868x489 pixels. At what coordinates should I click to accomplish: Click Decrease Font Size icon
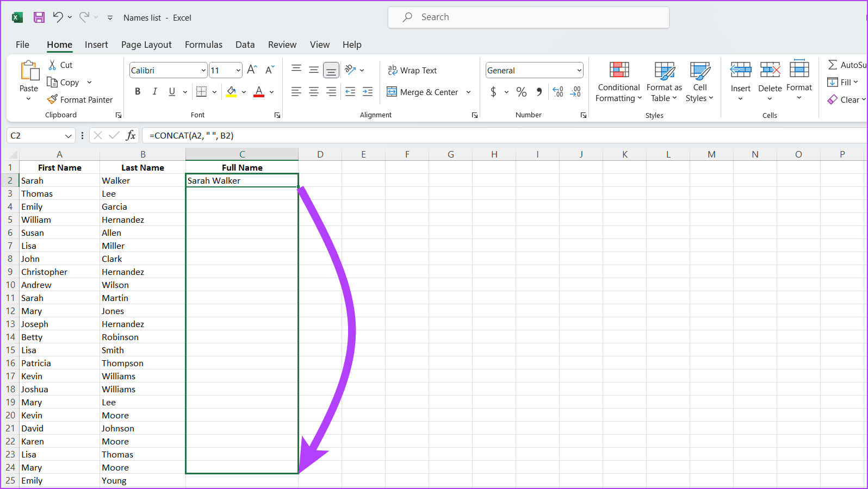pos(270,70)
